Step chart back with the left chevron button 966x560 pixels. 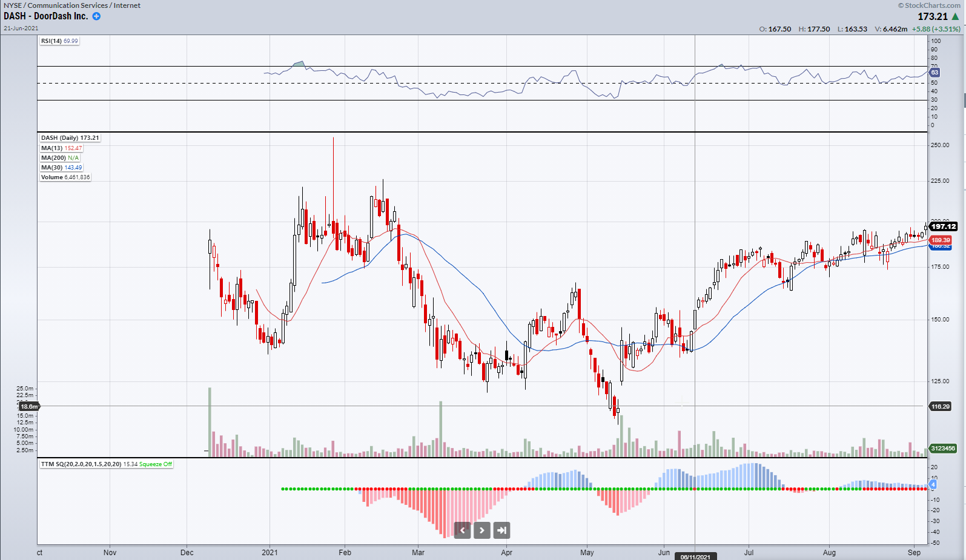pos(463,530)
